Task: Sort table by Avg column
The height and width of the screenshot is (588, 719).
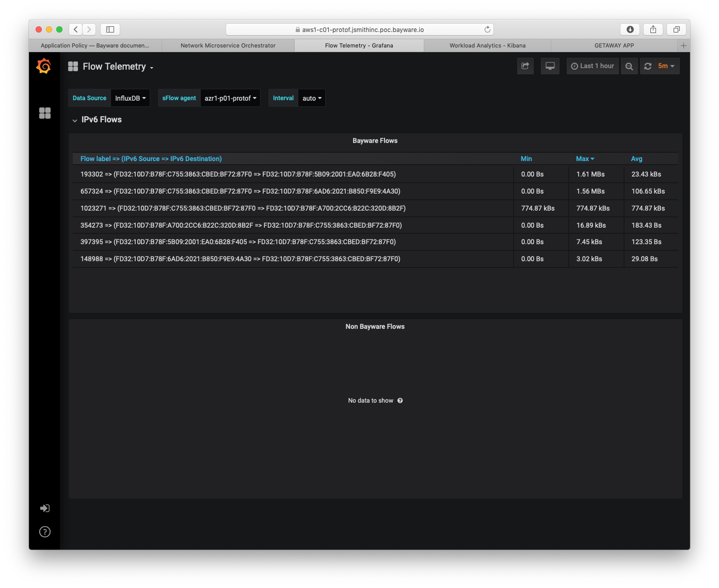Action: (636, 159)
